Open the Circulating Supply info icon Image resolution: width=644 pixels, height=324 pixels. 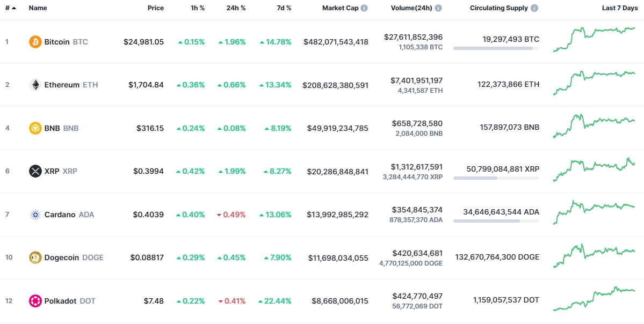[534, 8]
